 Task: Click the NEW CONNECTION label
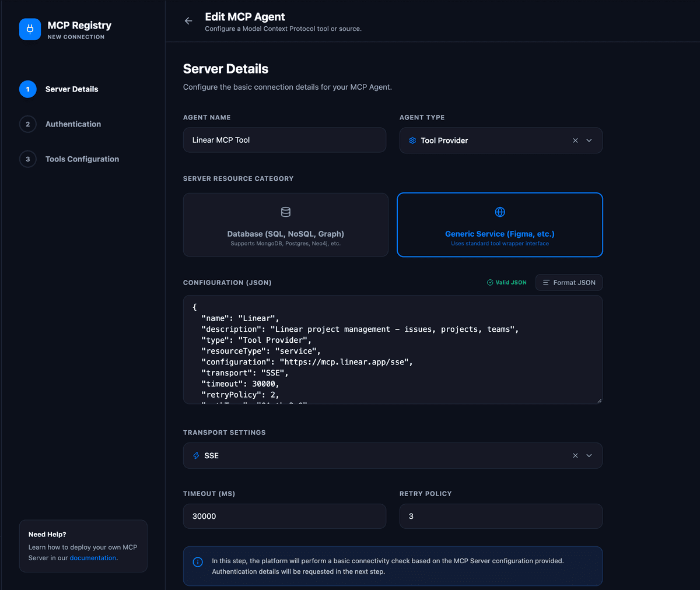click(76, 37)
